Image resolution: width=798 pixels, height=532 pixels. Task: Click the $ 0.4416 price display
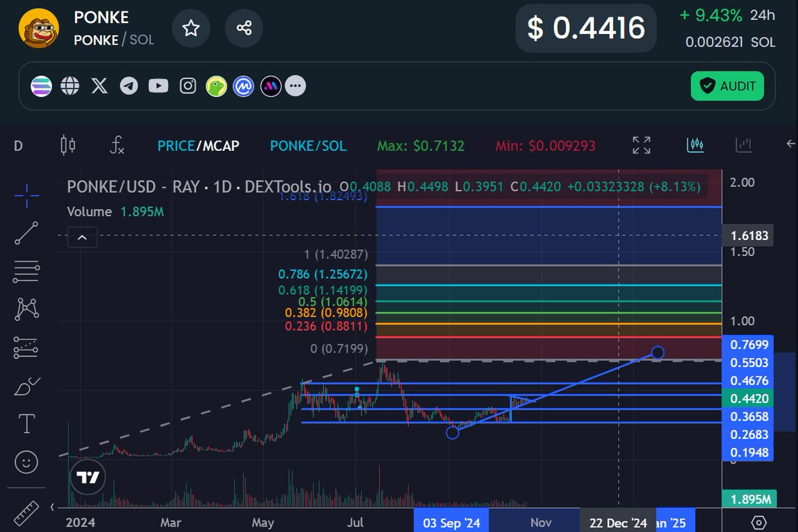point(586,28)
